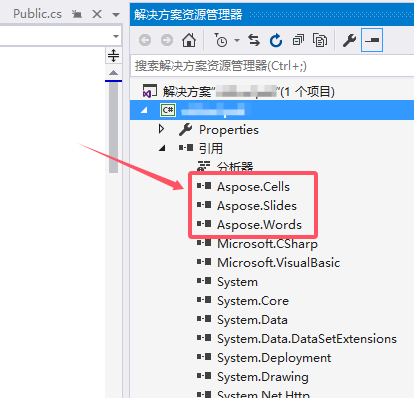414x398 pixels.
Task: Open Properties via the wrench icon
Action: click(x=349, y=41)
